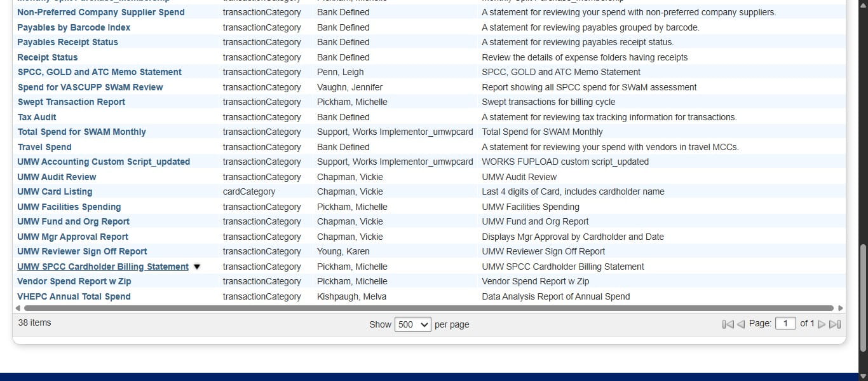Open the VHEPC Annual Total Spend report
868x381 pixels.
(73, 296)
